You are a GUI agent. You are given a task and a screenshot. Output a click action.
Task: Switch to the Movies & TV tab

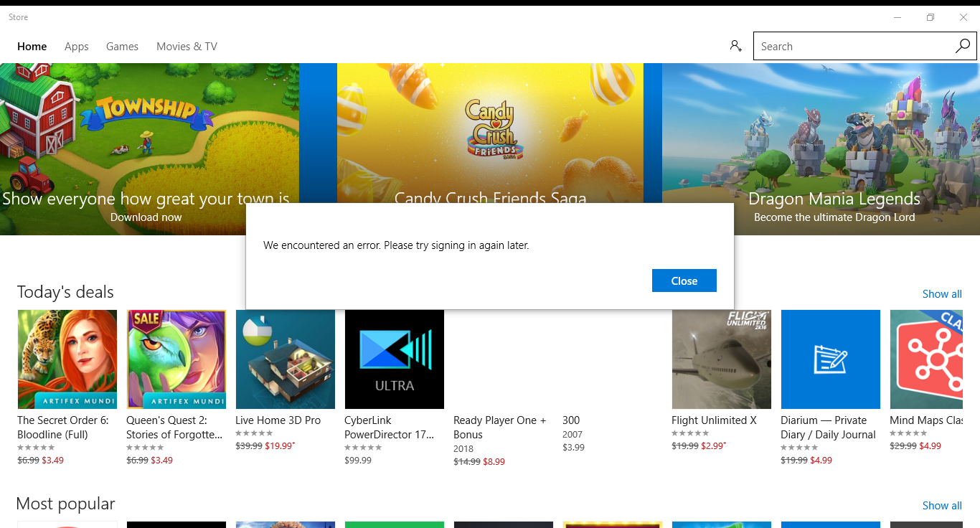click(187, 47)
